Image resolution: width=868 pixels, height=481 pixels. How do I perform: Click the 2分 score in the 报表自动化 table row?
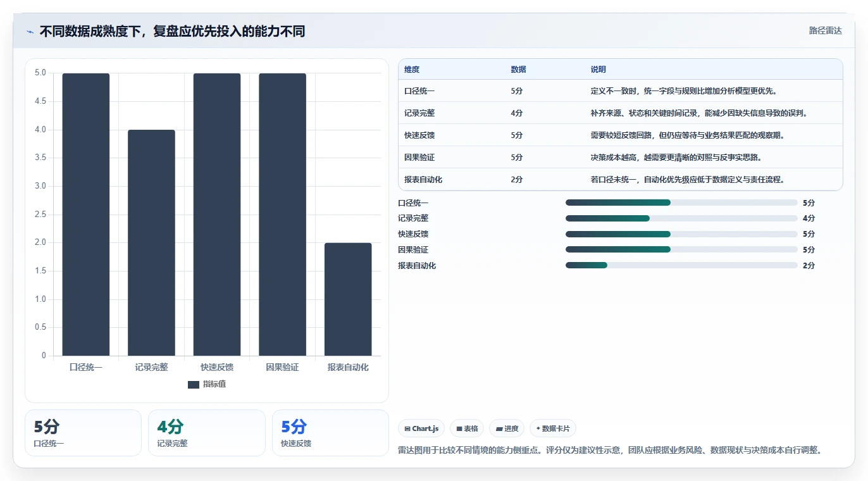point(517,180)
